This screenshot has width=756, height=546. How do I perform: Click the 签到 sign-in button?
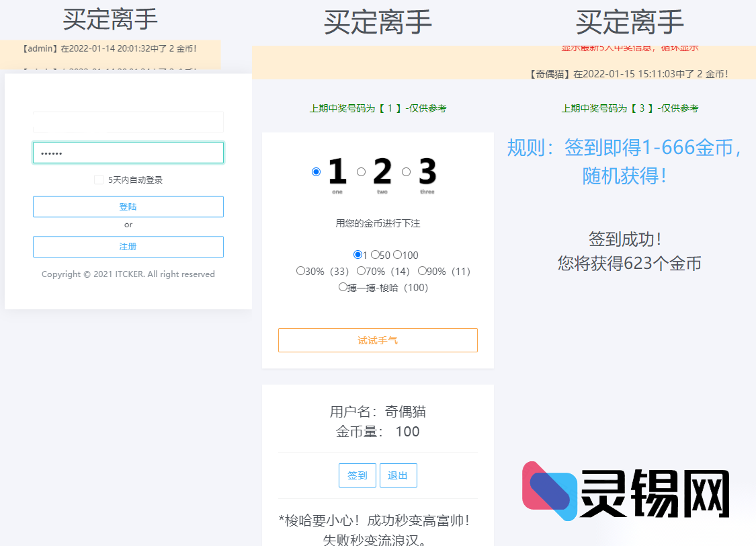(x=357, y=475)
